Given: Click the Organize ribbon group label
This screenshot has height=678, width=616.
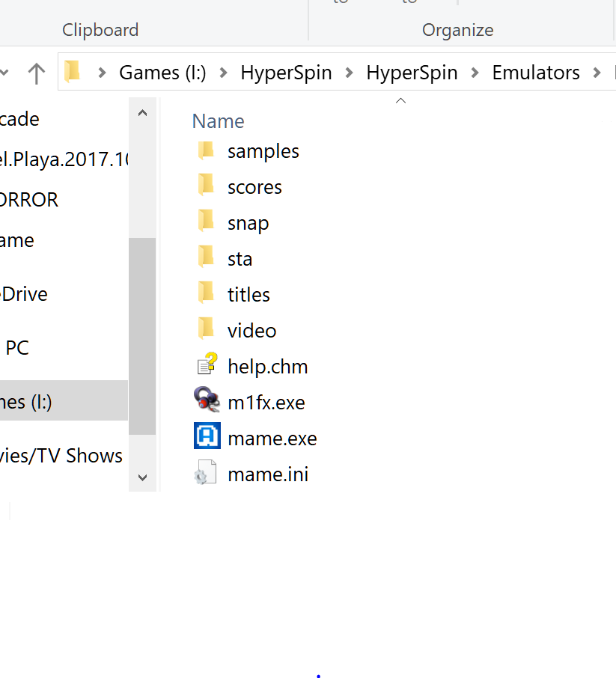Looking at the screenshot, I should (x=457, y=30).
